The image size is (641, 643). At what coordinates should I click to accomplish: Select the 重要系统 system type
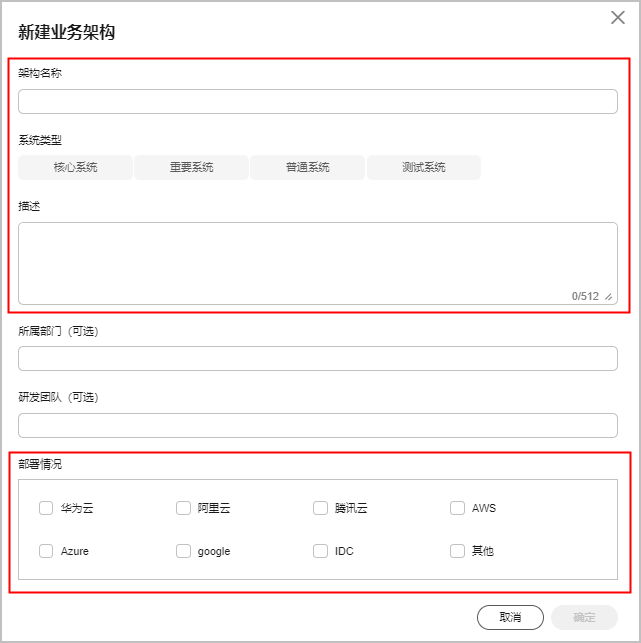192,167
